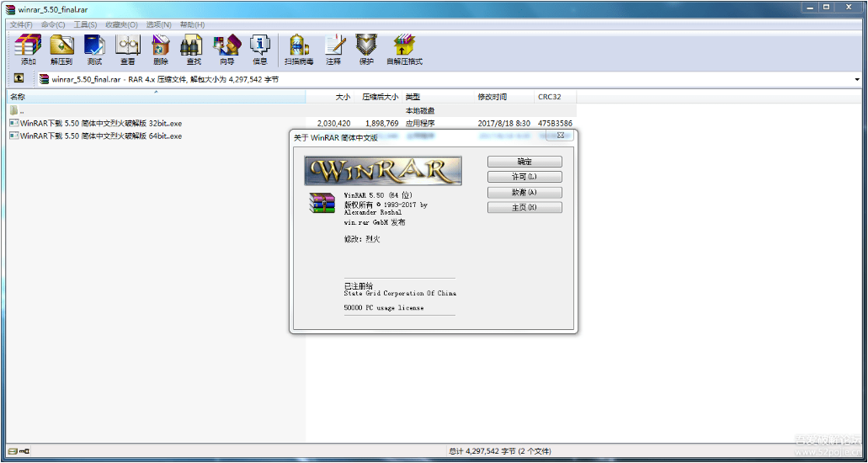This screenshot has height=463, width=868.
Task: Go up one folder level arrow icon
Action: (x=19, y=78)
